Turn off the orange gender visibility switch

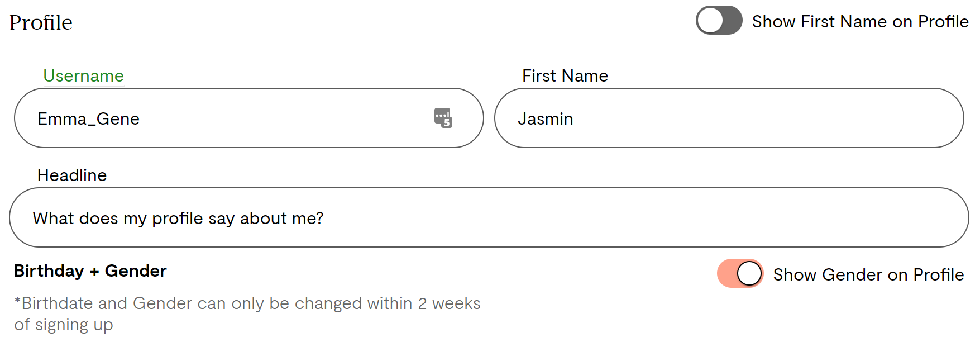[739, 274]
